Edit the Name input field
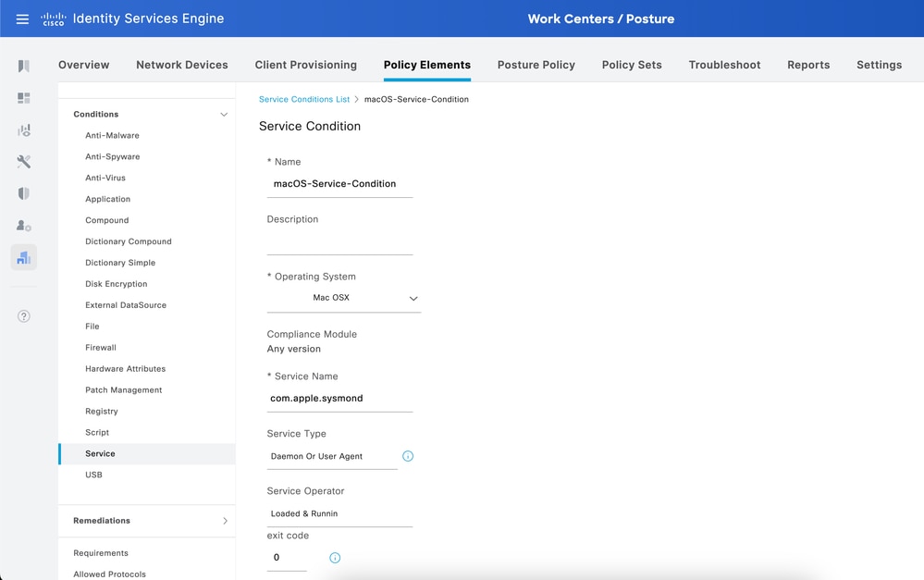Viewport: 924px width, 580px height. pos(340,184)
